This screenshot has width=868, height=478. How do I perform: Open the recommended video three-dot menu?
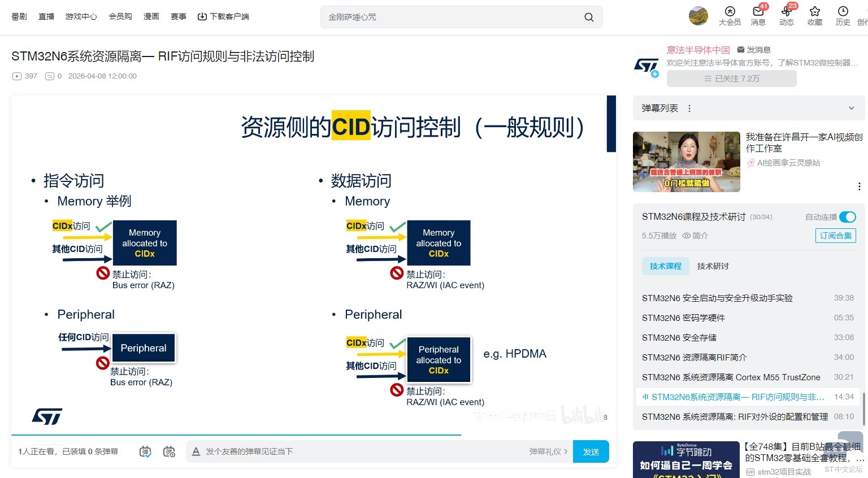pos(859,186)
